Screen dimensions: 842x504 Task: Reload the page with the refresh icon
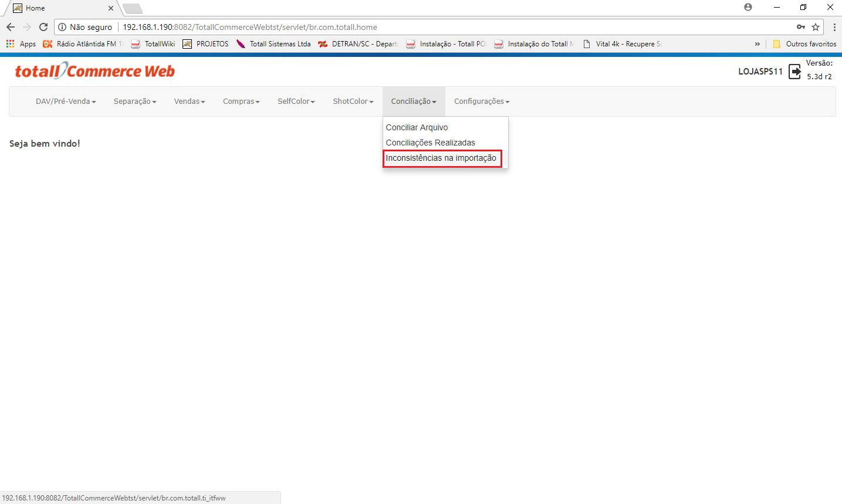pyautogui.click(x=43, y=27)
